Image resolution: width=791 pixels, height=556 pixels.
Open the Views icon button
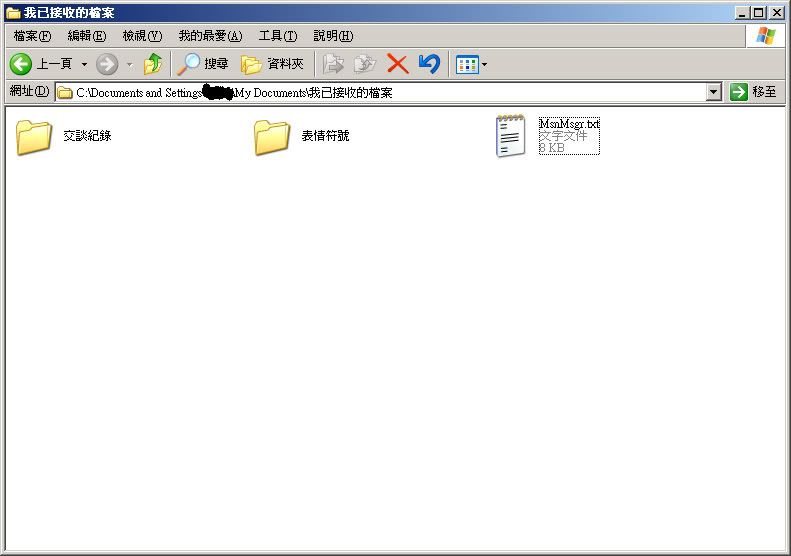(x=466, y=64)
